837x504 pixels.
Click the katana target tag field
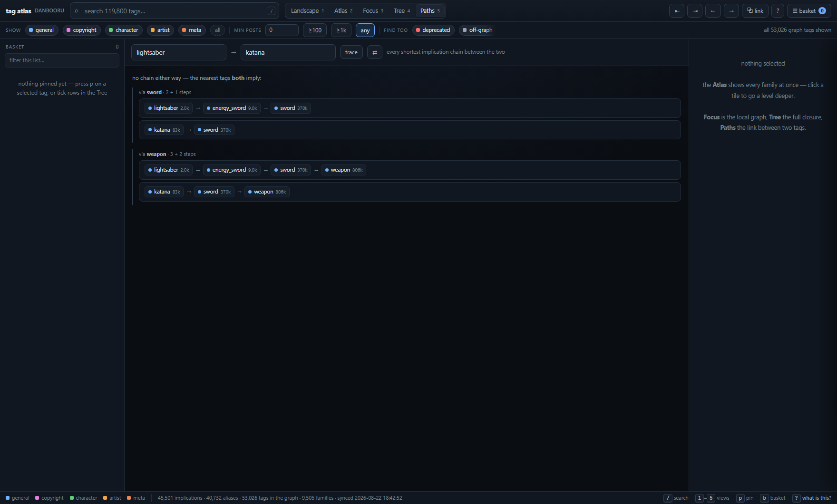[288, 52]
